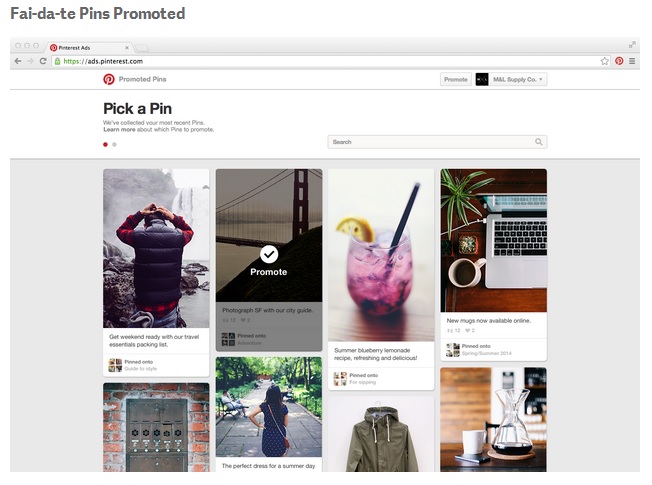Click the fullscreen arrows icon at window corner
Viewport: 652px width, 485px height.
[632, 45]
